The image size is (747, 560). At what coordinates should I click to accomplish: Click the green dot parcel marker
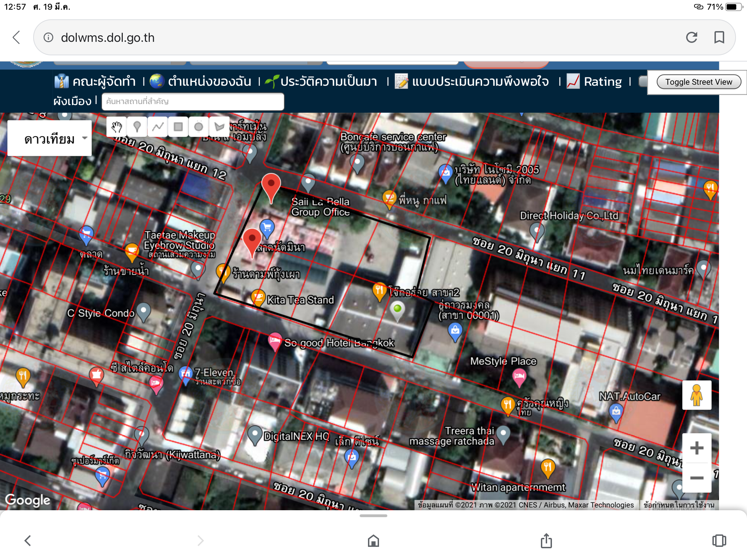397,311
